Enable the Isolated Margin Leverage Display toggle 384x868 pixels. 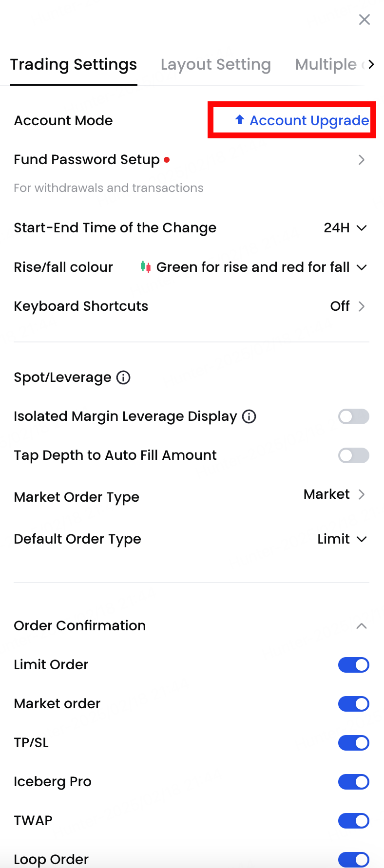[353, 416]
